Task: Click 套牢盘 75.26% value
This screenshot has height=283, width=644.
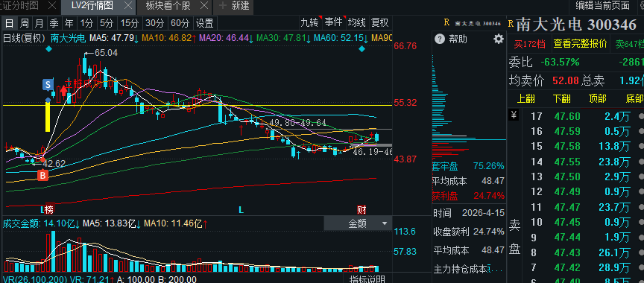Action: click(x=488, y=166)
